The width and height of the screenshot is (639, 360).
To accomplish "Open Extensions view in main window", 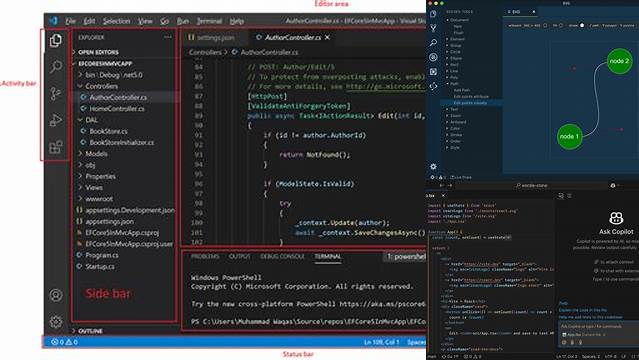I will tap(56, 147).
